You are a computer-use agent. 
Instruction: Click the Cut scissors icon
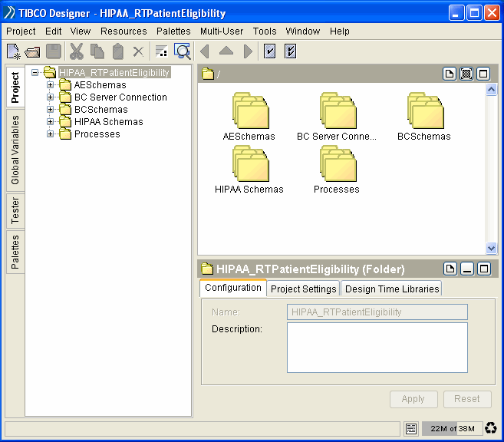tap(77, 51)
